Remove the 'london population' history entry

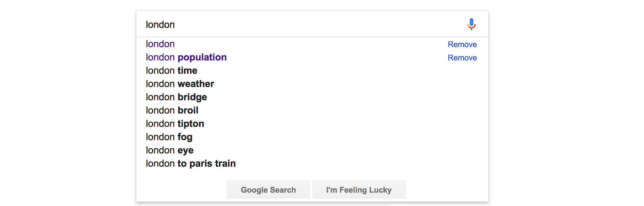tap(462, 58)
